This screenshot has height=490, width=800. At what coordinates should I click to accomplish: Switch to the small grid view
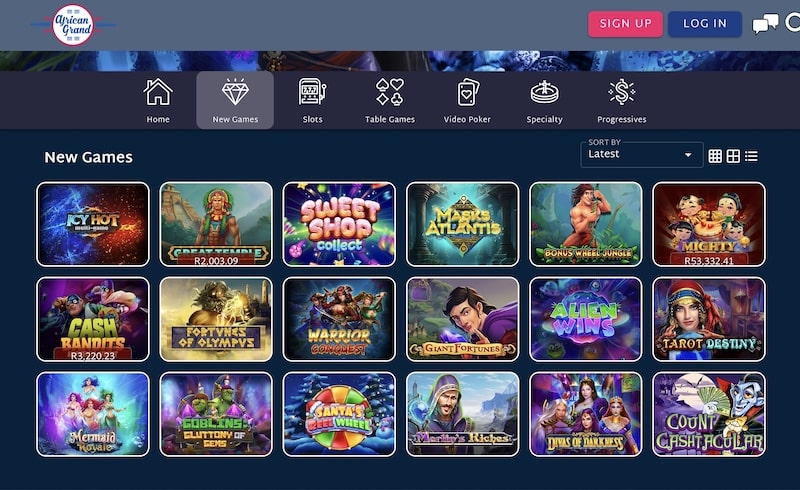click(715, 156)
